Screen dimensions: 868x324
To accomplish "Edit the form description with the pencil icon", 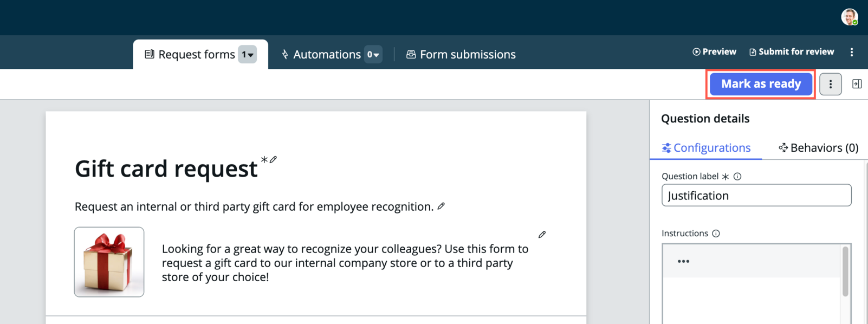I will tap(441, 206).
